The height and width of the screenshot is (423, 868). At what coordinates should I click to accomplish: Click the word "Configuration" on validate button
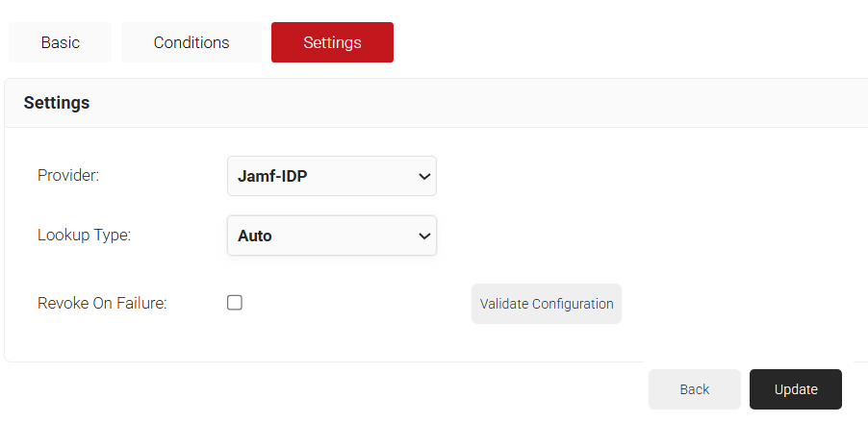[x=573, y=304]
